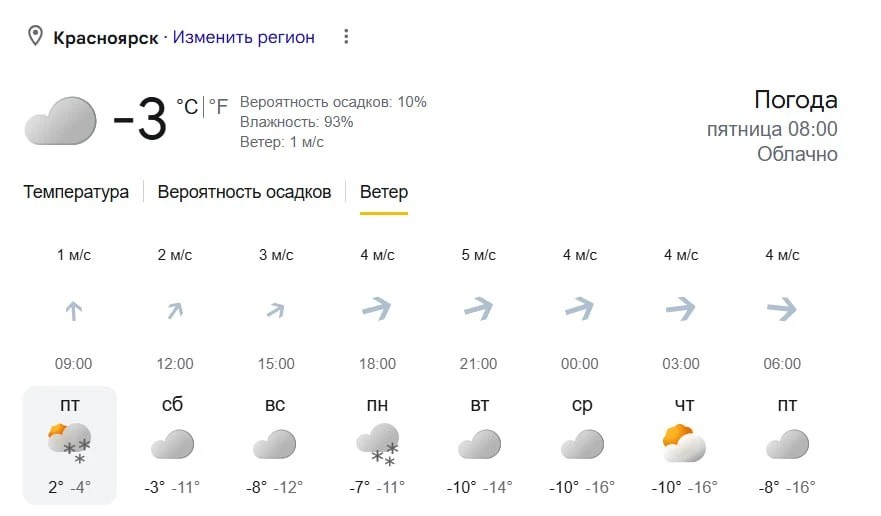Open the Температура tab
The height and width of the screenshot is (516, 881).
tap(76, 192)
